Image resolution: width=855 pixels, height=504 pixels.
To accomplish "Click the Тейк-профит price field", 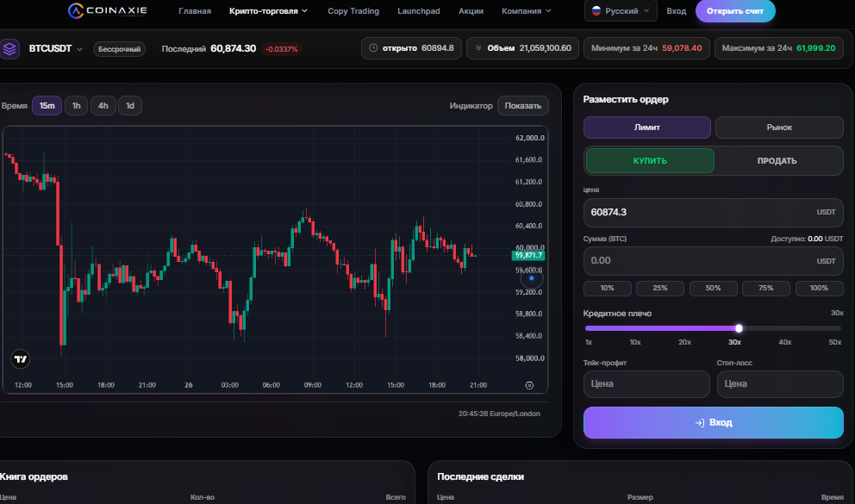I will pyautogui.click(x=646, y=384).
